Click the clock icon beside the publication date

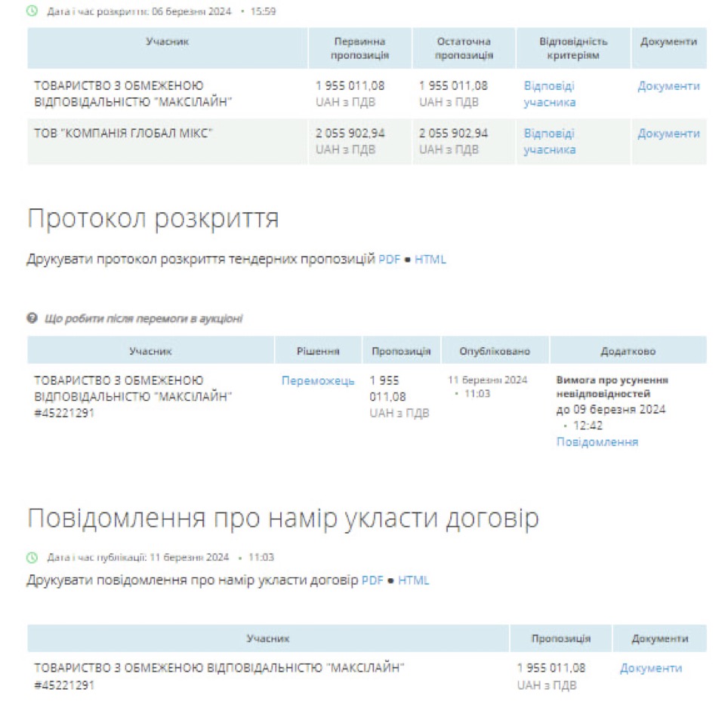point(32,558)
